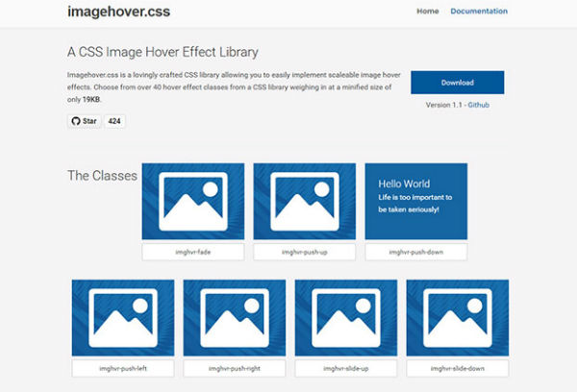Click the imghvr-fade class label
This screenshot has width=577, height=392.
pyautogui.click(x=193, y=252)
